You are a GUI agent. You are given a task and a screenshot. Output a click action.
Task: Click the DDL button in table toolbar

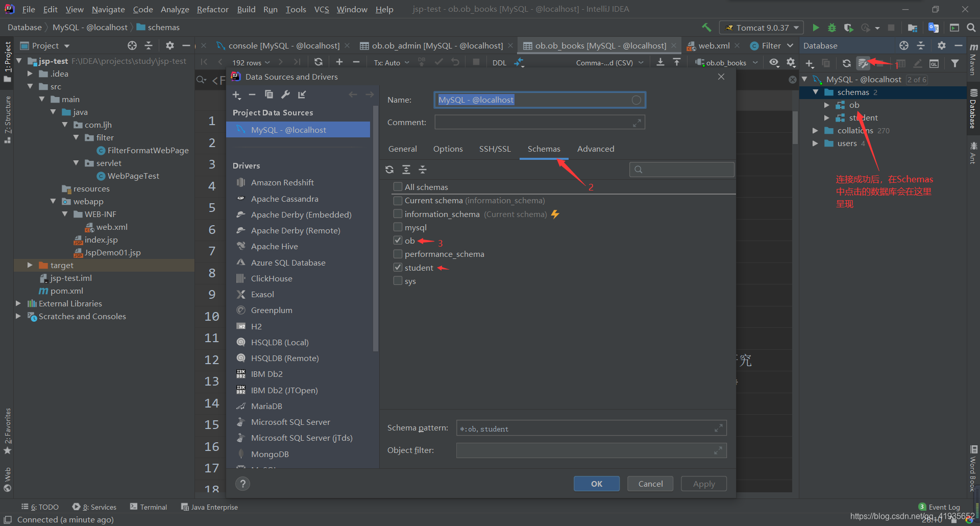pos(499,62)
